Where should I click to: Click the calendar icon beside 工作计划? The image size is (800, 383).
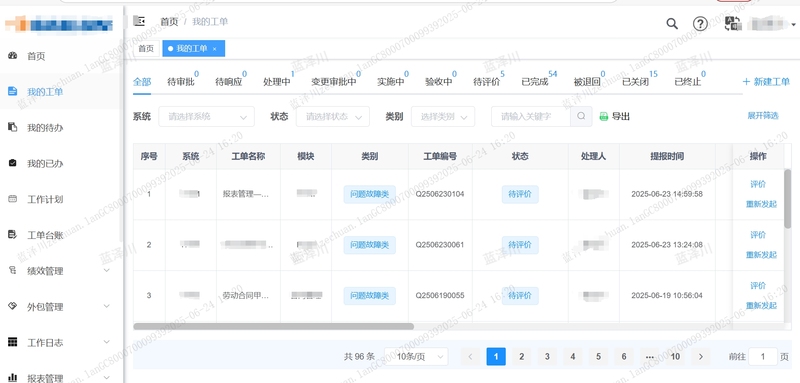coord(13,199)
